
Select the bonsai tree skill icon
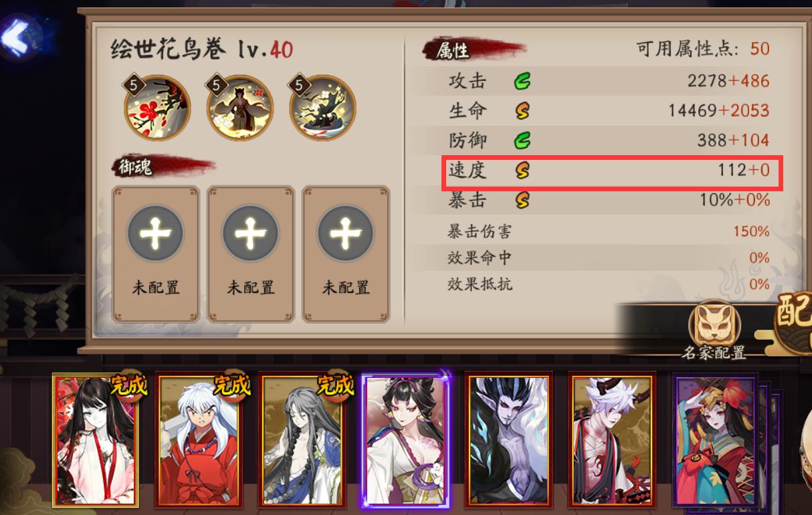(322, 108)
